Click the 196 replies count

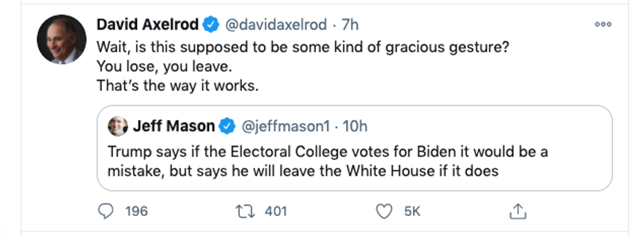137,211
